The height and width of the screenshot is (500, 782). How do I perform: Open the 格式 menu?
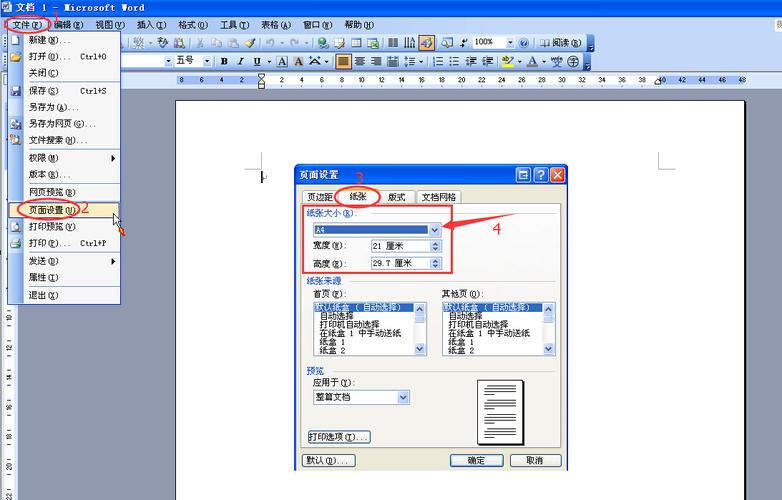pyautogui.click(x=193, y=24)
